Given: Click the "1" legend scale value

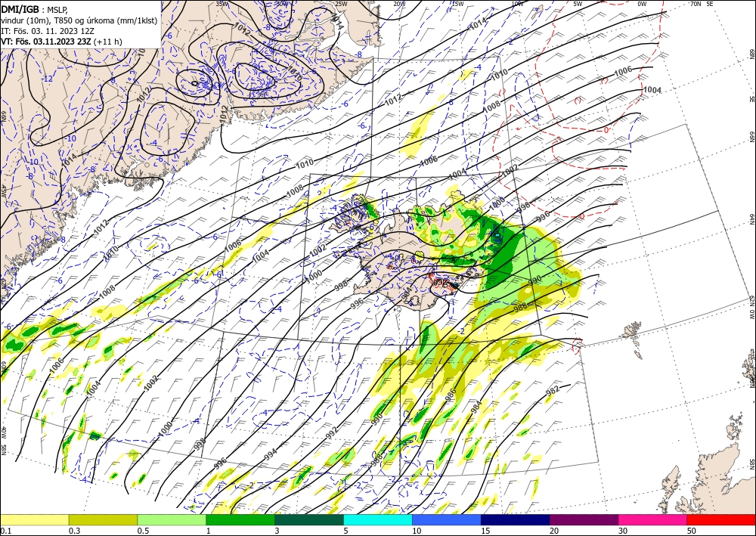Looking at the screenshot, I should (x=209, y=531).
